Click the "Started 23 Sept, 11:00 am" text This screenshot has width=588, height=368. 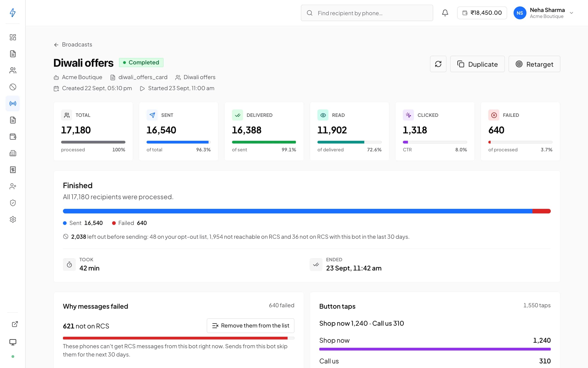point(181,88)
